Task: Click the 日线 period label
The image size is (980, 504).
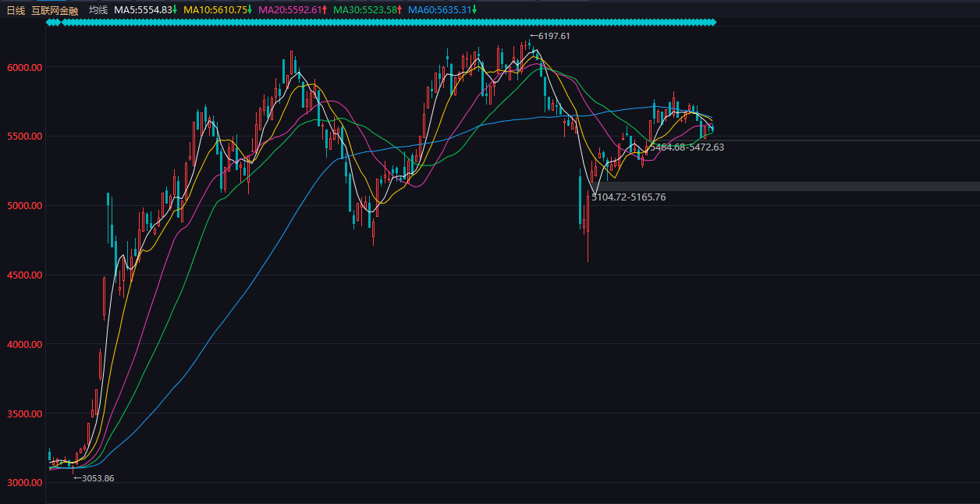Action: (16, 10)
